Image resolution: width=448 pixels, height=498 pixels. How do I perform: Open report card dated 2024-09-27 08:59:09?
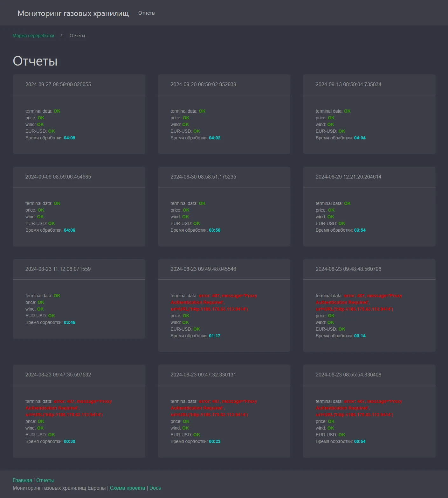58,85
